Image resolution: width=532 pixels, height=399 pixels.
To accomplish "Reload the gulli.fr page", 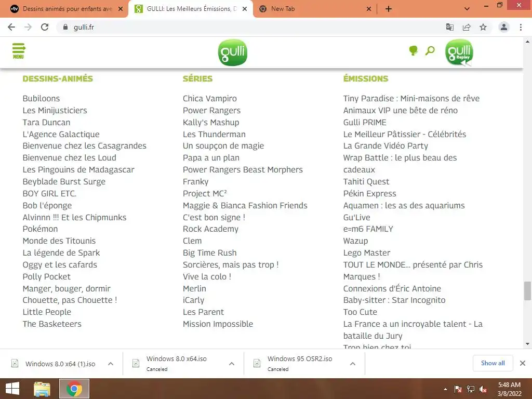I will coord(45,27).
